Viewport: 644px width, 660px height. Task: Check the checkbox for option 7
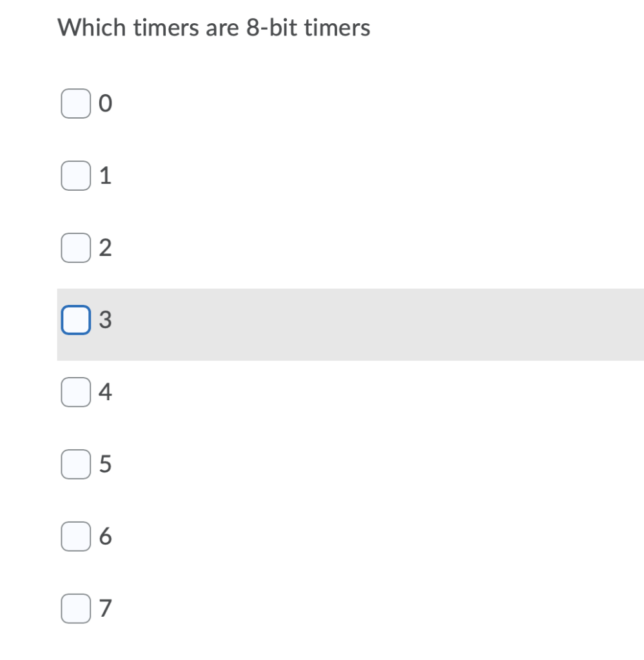coord(75,608)
